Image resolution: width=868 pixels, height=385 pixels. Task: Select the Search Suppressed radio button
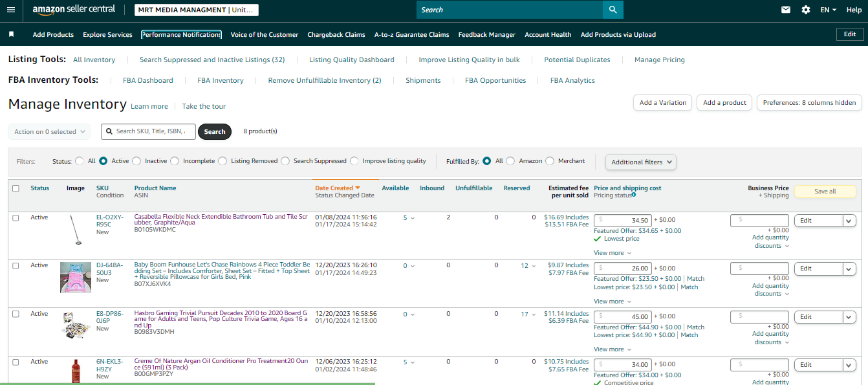285,161
